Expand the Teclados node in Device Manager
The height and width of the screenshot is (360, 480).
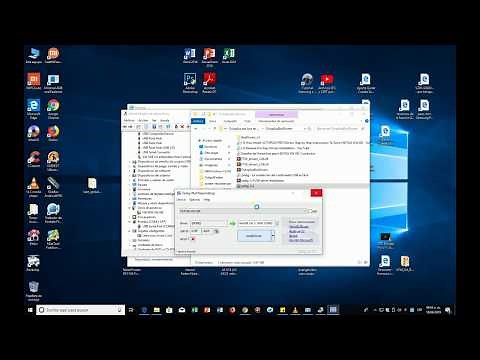[130, 240]
